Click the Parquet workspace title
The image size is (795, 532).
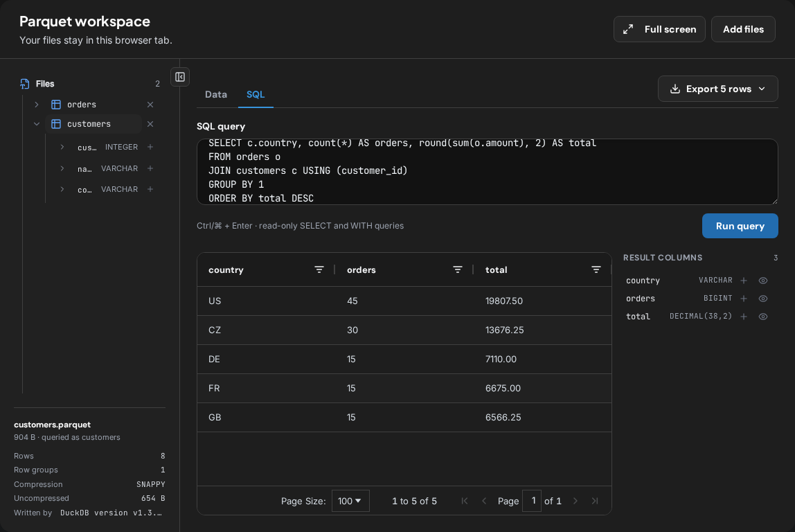click(84, 21)
